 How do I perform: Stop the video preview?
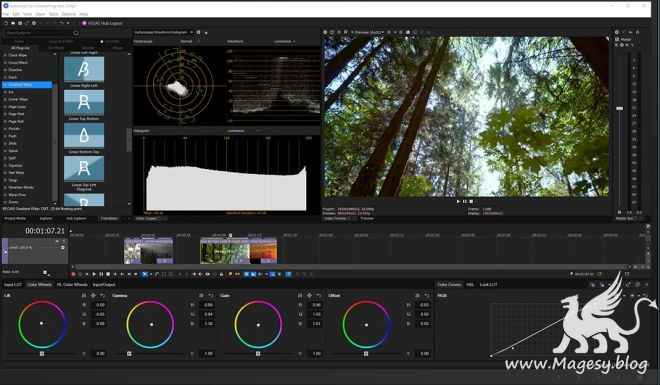coord(471,202)
